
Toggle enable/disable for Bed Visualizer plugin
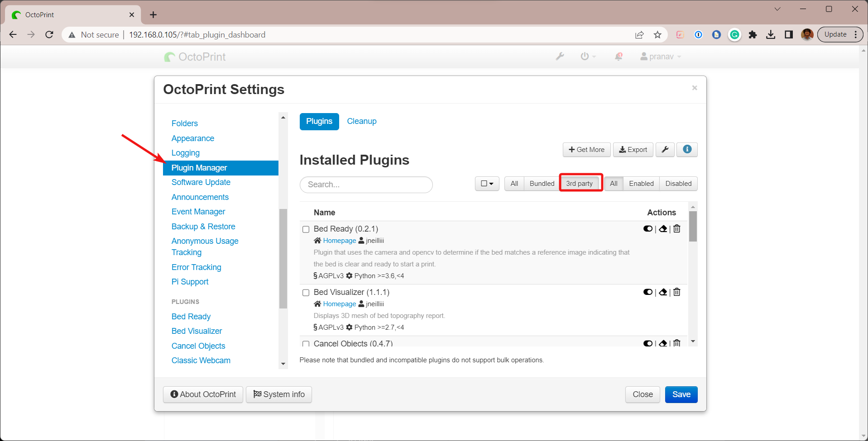[648, 292]
